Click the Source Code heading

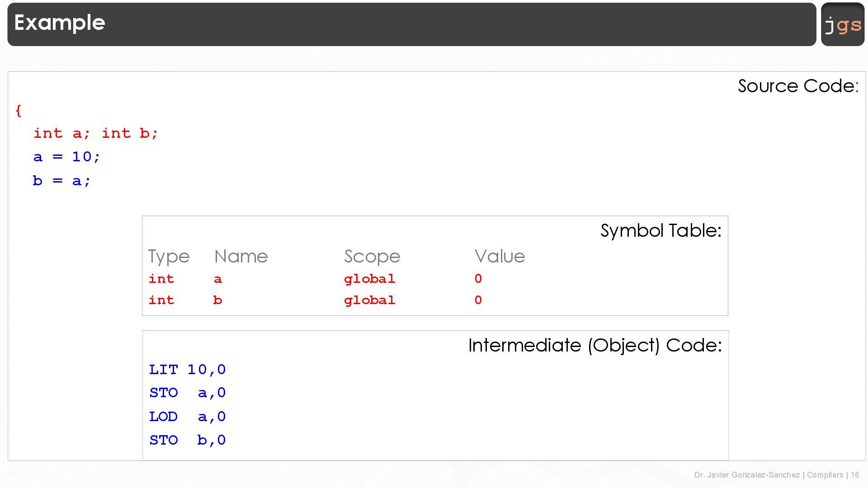(x=798, y=86)
